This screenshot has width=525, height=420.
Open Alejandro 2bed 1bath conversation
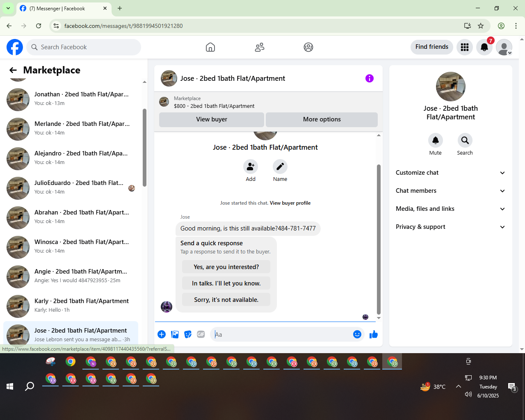[x=71, y=159]
